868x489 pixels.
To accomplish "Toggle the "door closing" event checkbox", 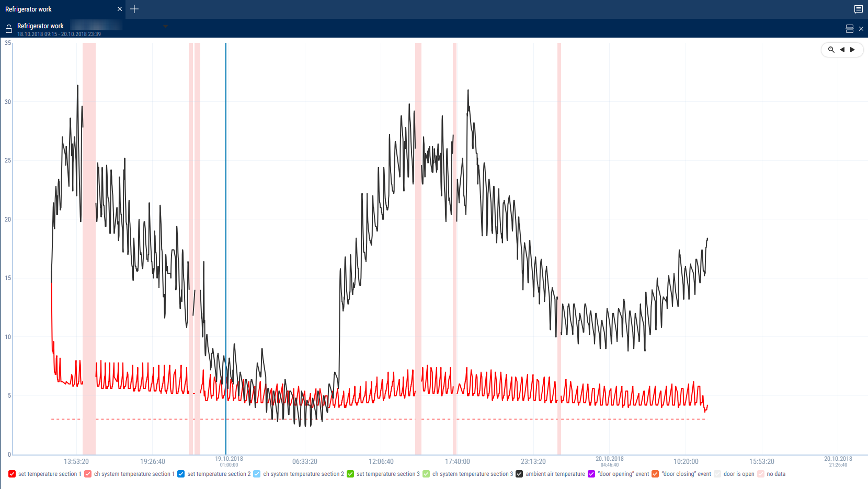I will (655, 474).
